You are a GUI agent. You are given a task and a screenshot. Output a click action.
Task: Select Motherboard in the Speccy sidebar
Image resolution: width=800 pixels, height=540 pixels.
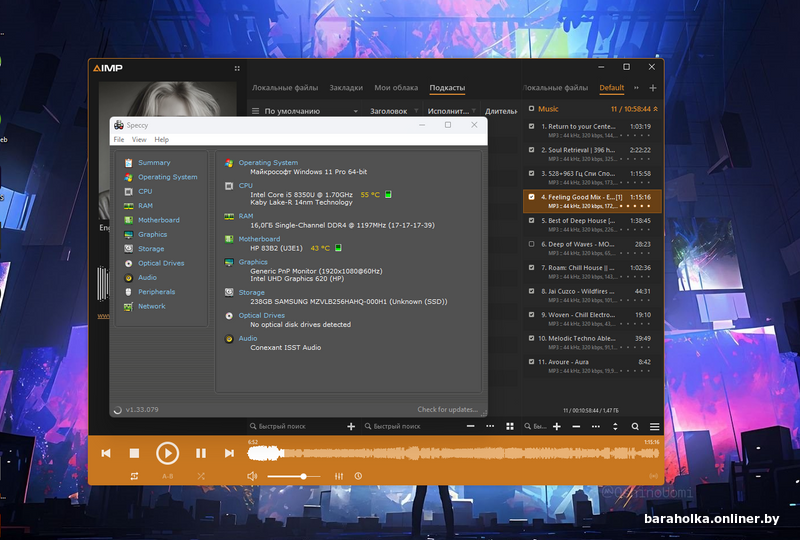159,220
